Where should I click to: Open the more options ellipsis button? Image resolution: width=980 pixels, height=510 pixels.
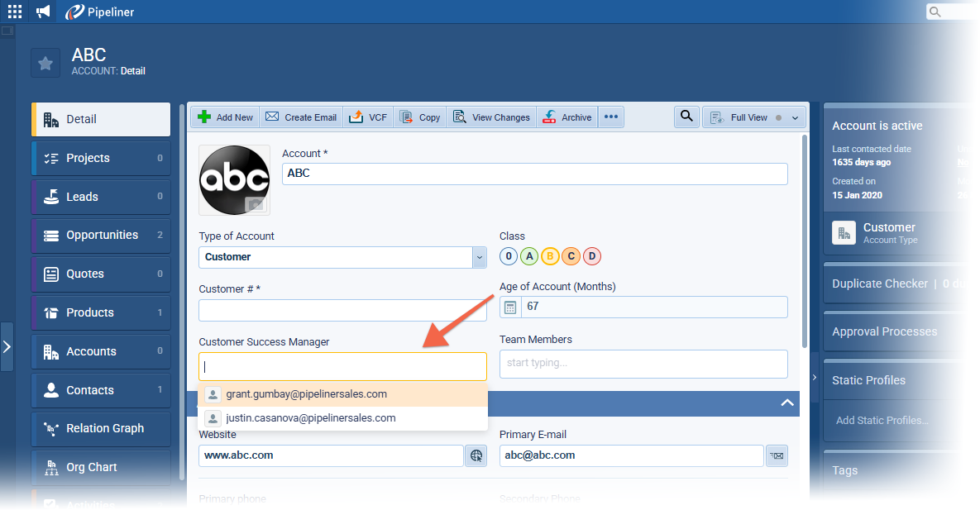pos(611,117)
